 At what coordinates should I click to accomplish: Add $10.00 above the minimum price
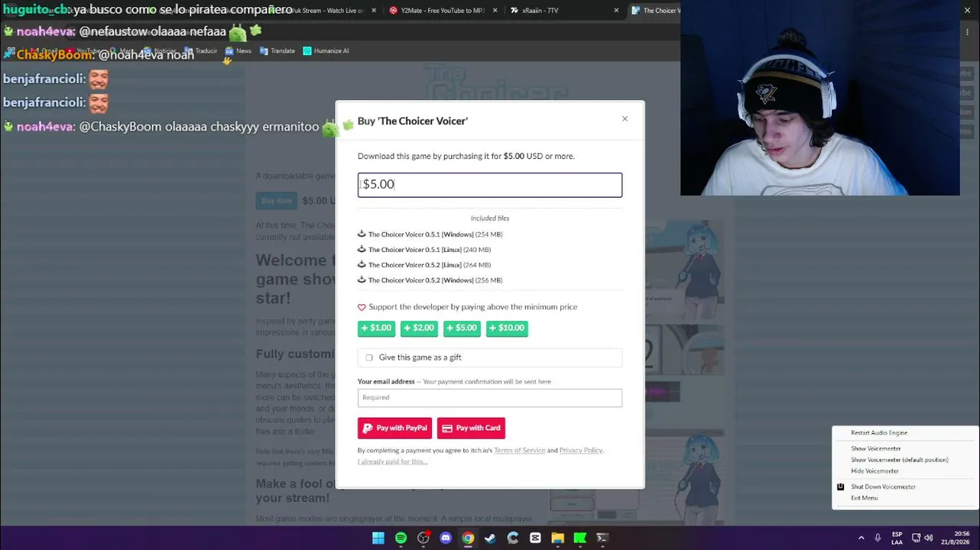click(507, 328)
